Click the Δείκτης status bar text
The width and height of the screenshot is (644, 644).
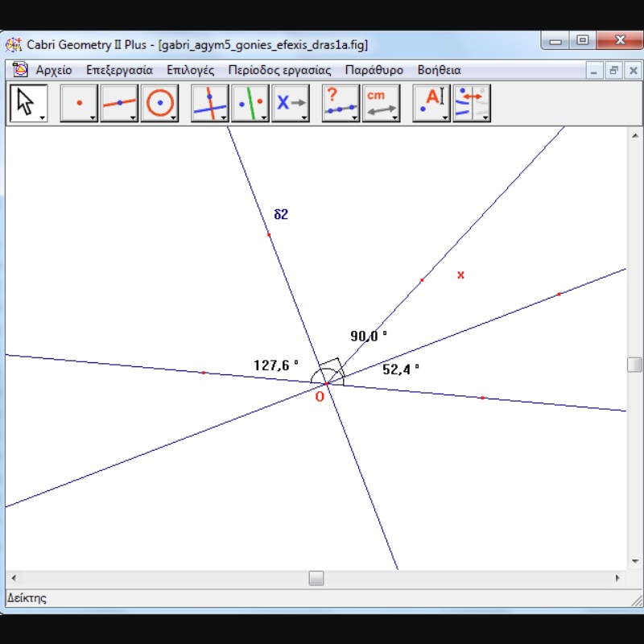27,597
